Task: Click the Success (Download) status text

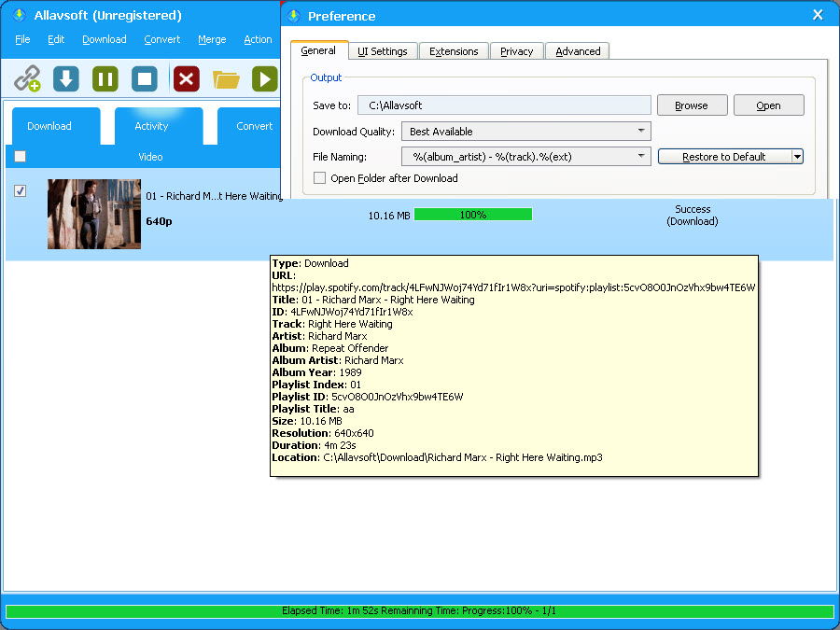Action: pyautogui.click(x=693, y=216)
